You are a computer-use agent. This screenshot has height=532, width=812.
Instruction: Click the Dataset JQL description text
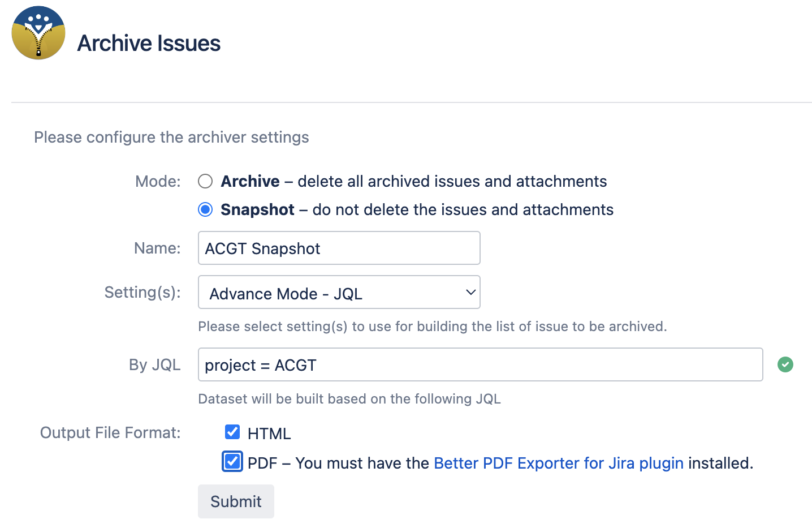(x=349, y=398)
